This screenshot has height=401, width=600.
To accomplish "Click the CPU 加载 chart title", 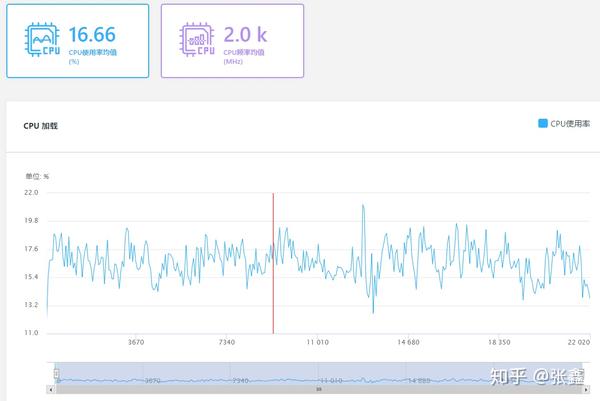I will point(41,126).
